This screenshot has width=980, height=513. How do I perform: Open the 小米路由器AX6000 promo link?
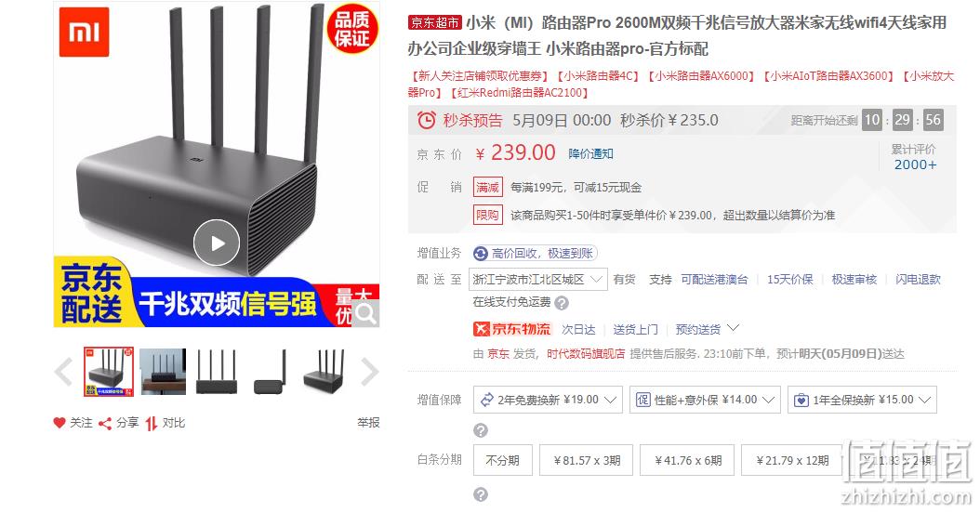click(x=701, y=76)
